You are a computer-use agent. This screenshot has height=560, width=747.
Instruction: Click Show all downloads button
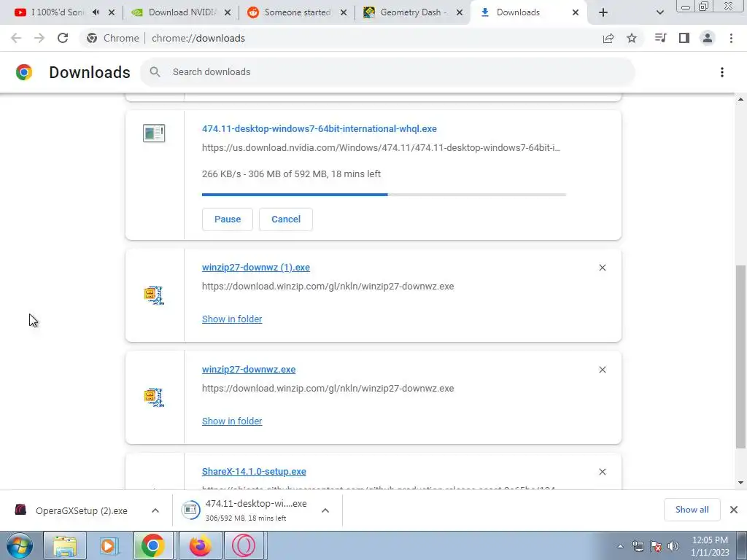[692, 510]
